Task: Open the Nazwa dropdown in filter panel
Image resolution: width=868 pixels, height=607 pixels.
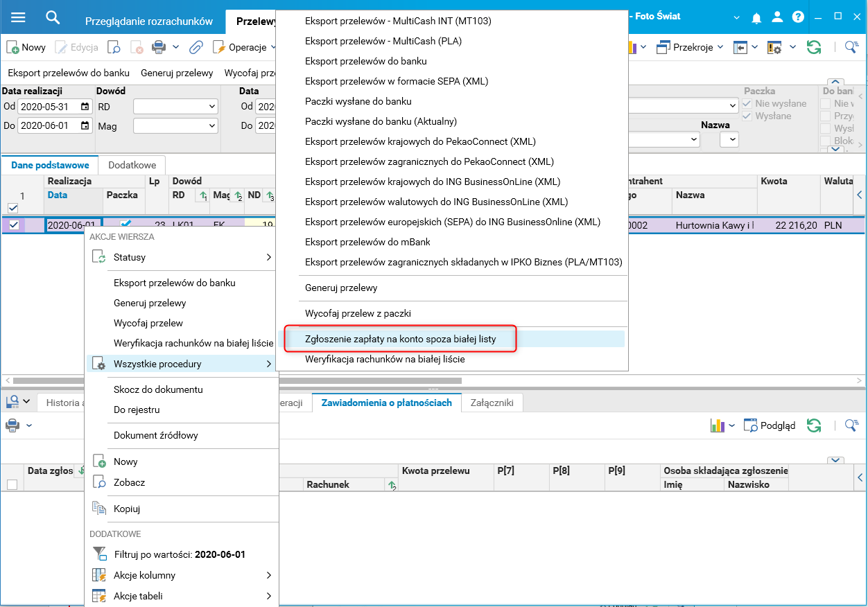Action: [729, 139]
